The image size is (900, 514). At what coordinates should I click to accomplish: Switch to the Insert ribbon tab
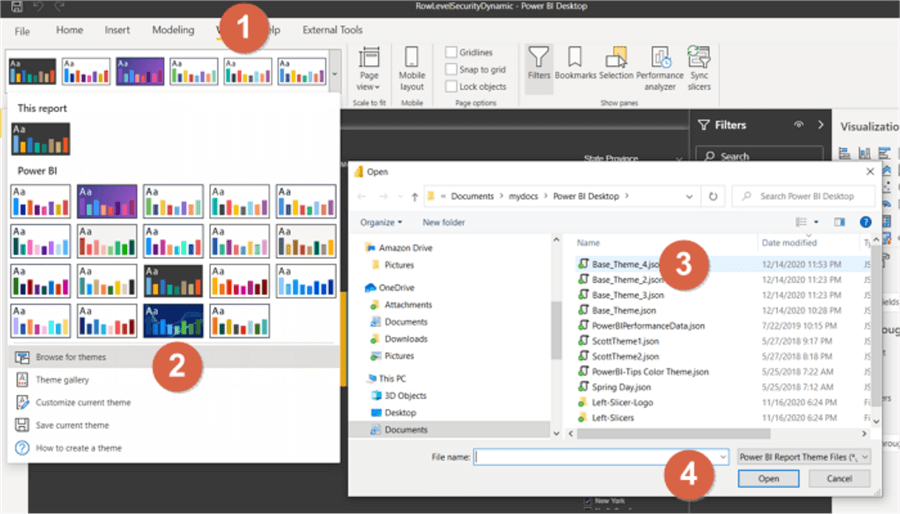[x=117, y=30]
